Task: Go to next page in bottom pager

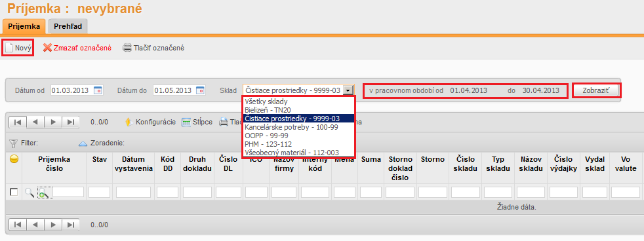Action: [x=53, y=225]
